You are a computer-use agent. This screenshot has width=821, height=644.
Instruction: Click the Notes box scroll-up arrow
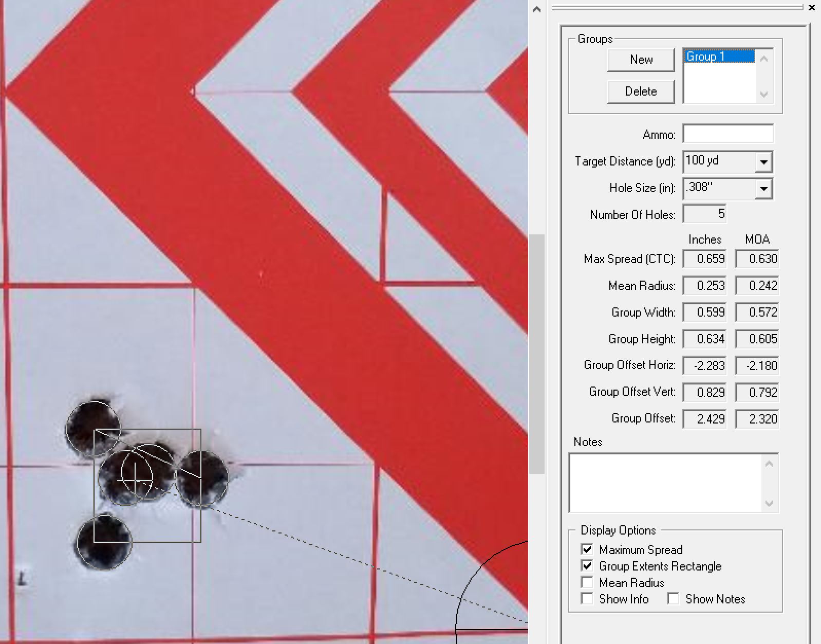click(769, 464)
